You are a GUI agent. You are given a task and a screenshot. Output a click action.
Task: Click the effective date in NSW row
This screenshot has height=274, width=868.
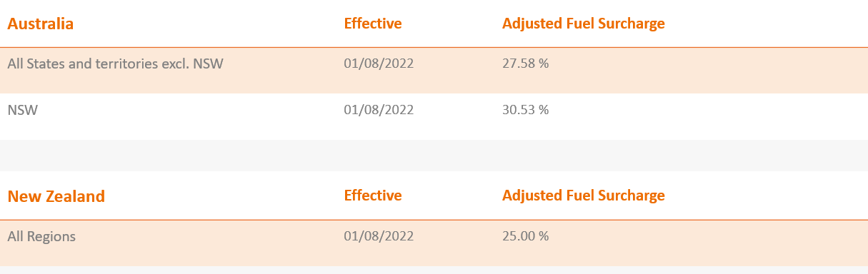tap(379, 110)
